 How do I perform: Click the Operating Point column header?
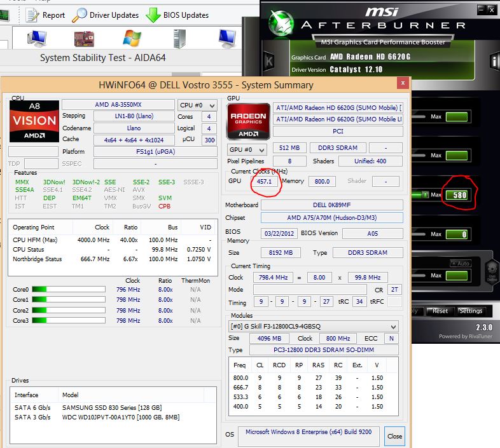pos(41,227)
